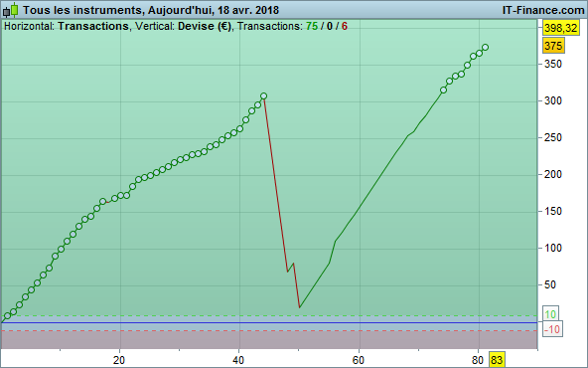This screenshot has height=368, width=588.
Task: Click the 80 label on horizontal axis
Action: tap(478, 360)
